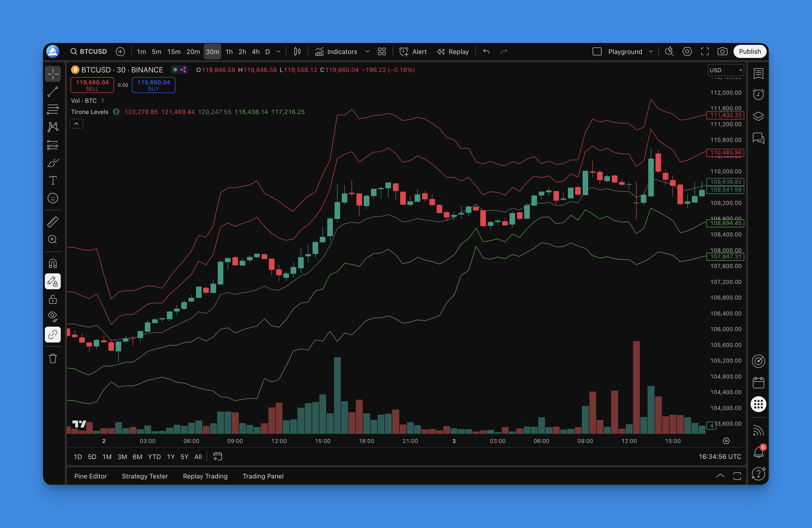
Task: Switch to the 1m timeframe
Action: click(x=141, y=52)
